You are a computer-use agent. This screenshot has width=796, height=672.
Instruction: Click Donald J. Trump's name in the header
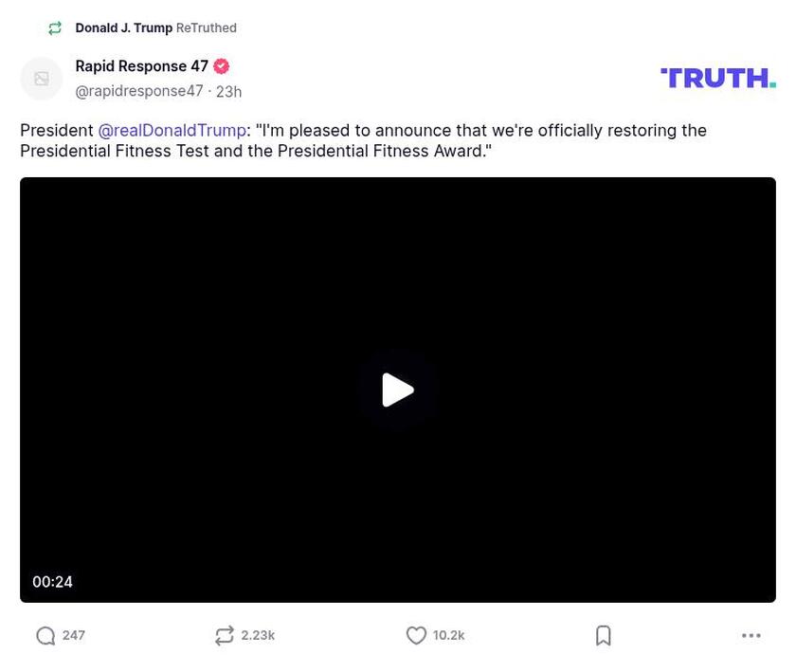pyautogui.click(x=124, y=27)
